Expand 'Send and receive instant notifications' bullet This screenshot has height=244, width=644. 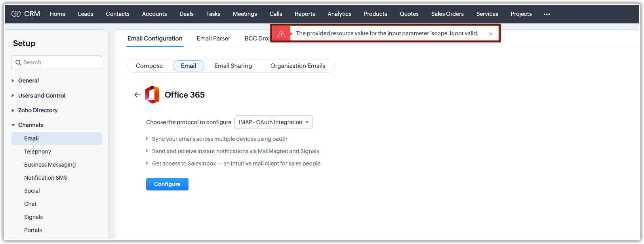click(x=147, y=151)
